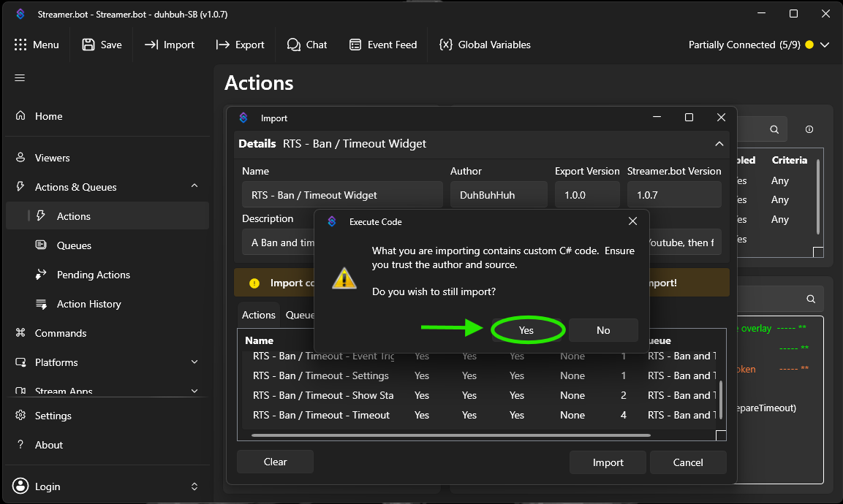Minimize the Import dialog window
The height and width of the screenshot is (504, 843).
tap(657, 117)
